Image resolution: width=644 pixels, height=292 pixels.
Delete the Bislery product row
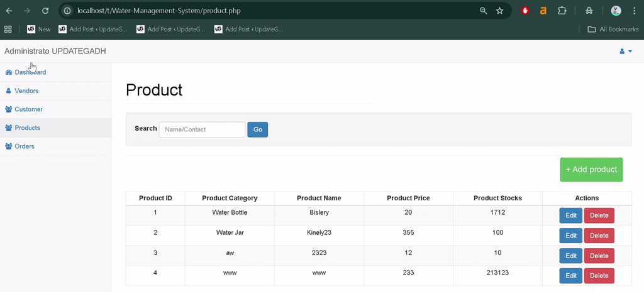(x=599, y=215)
